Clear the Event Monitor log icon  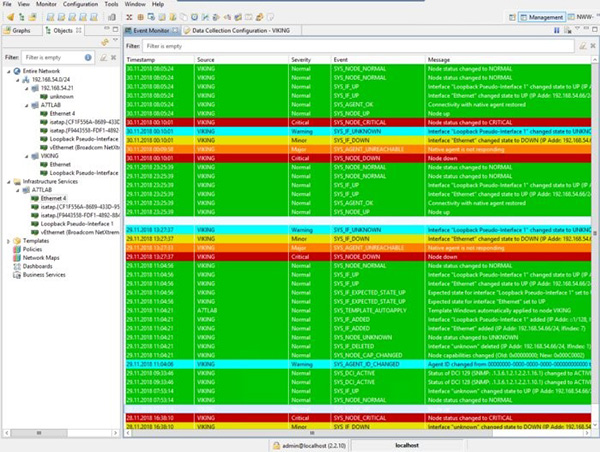[568, 30]
